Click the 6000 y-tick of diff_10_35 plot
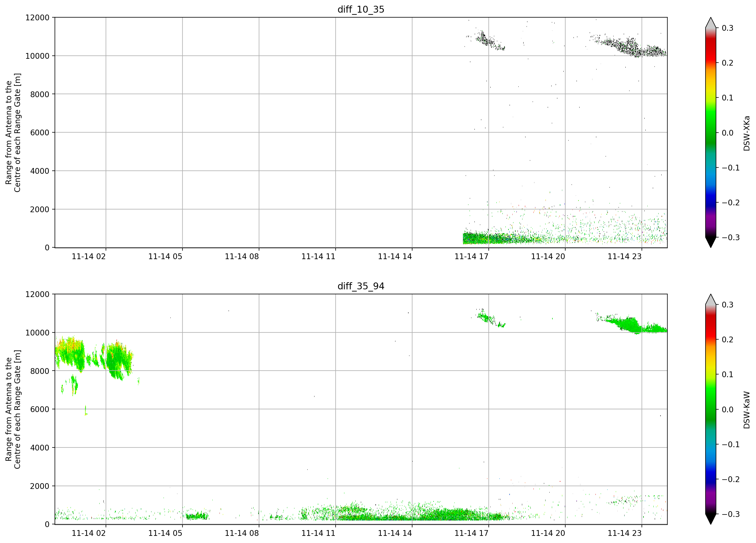 (x=40, y=133)
